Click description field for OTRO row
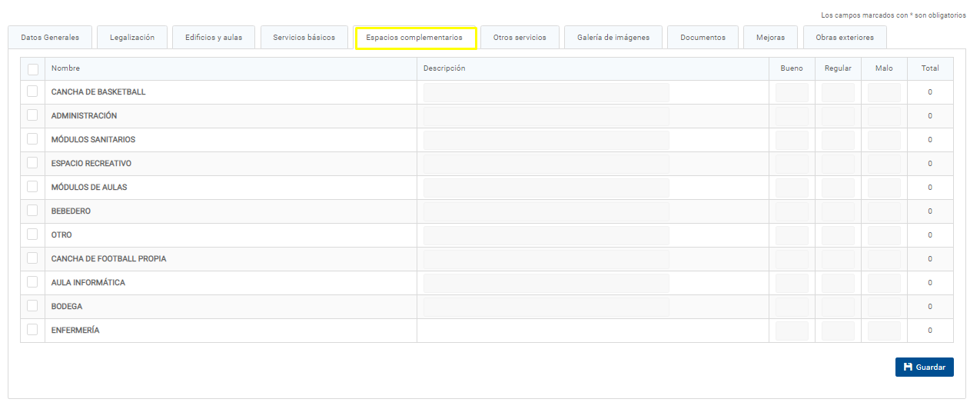Screen dimensions: 980x409 pyautogui.click(x=546, y=235)
